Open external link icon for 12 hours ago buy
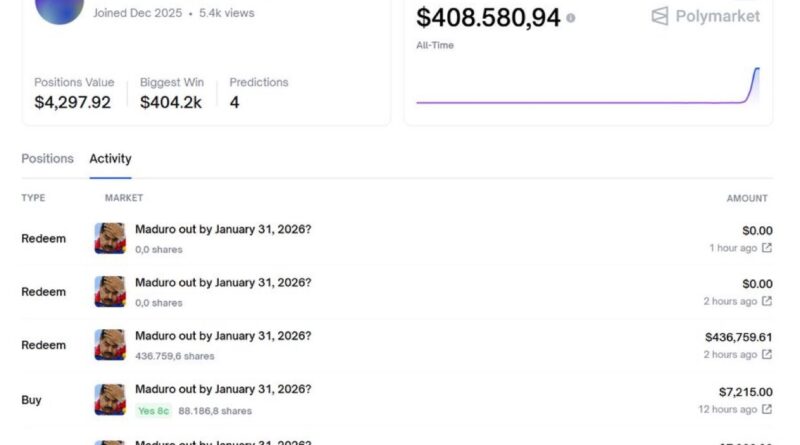The width and height of the screenshot is (800, 445). (767, 409)
